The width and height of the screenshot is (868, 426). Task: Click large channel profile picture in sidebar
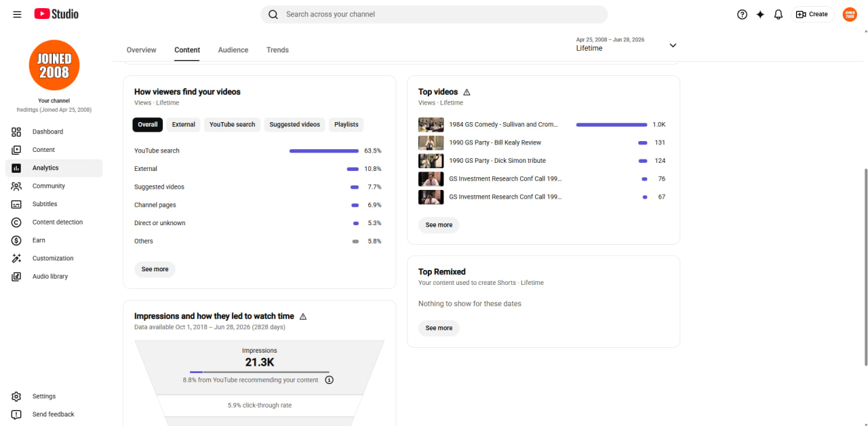pos(54,65)
